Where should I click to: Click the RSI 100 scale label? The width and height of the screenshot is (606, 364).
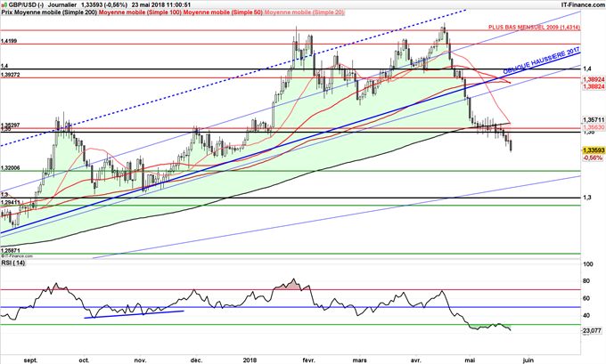(588, 264)
